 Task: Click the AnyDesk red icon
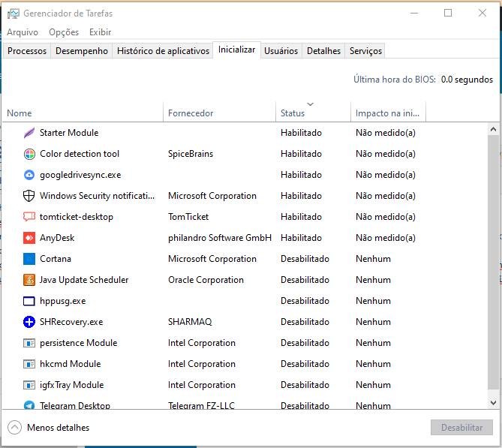pos(29,238)
